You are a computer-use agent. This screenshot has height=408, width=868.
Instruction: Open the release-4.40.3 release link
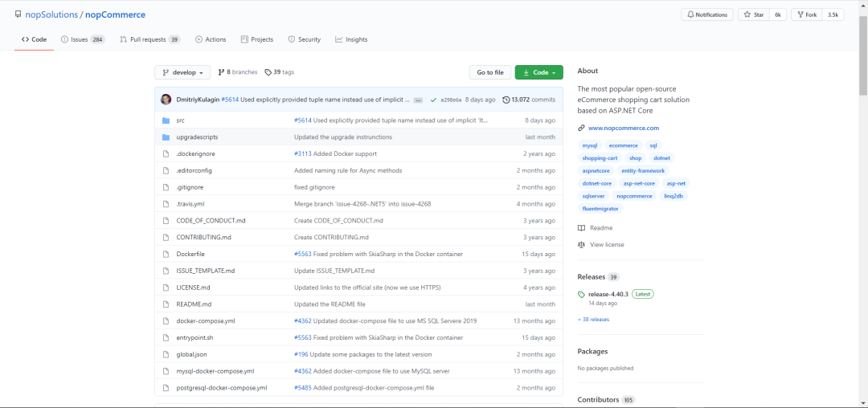point(608,295)
